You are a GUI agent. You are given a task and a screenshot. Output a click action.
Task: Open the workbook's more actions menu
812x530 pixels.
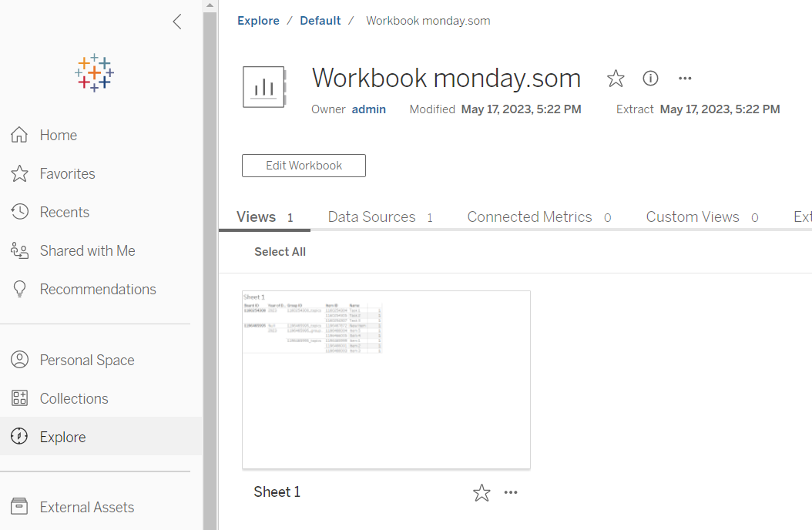tap(685, 79)
